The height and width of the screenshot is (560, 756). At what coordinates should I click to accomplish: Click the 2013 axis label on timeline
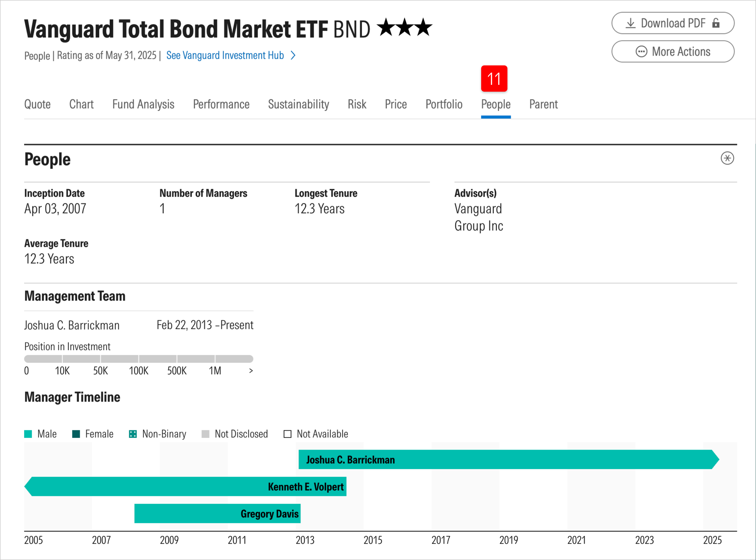305,540
